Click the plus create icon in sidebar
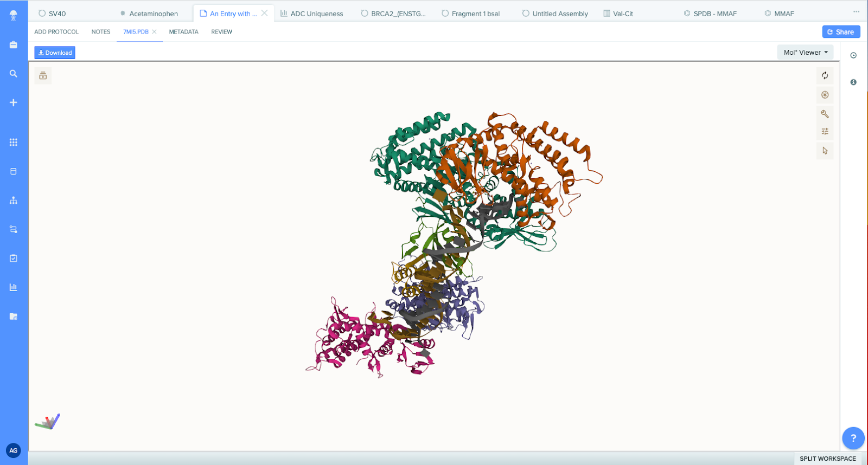This screenshot has width=868, height=465. click(14, 102)
